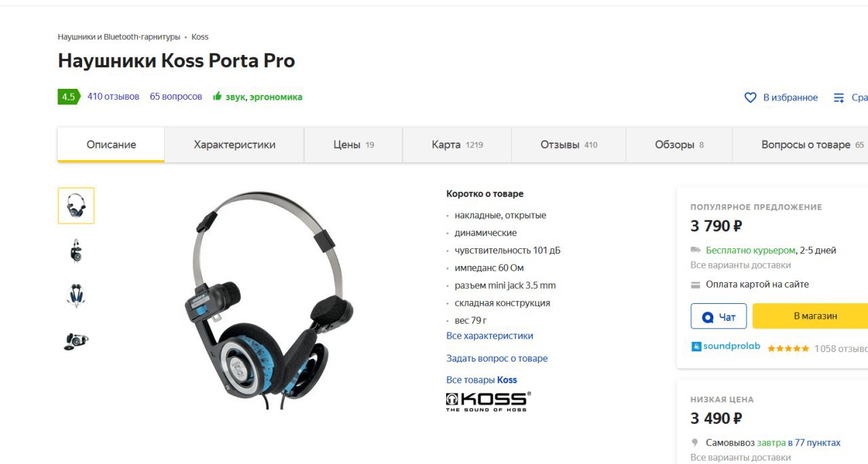Image resolution: width=868 pixels, height=464 pixels.
Task: Click the heart icon for favorites
Action: [x=750, y=98]
